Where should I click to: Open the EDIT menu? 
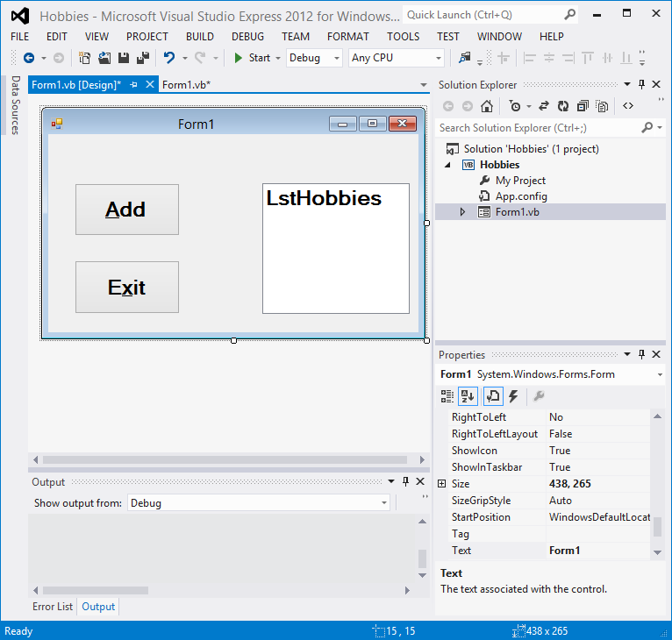(56, 37)
